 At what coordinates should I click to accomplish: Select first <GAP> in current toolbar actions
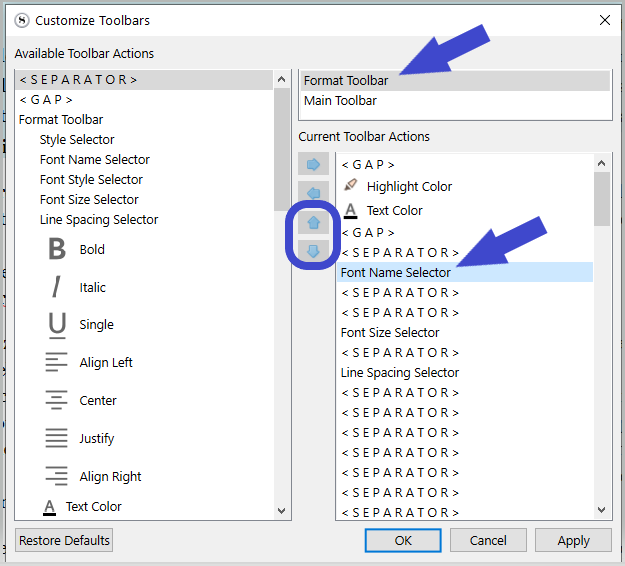pos(465,164)
